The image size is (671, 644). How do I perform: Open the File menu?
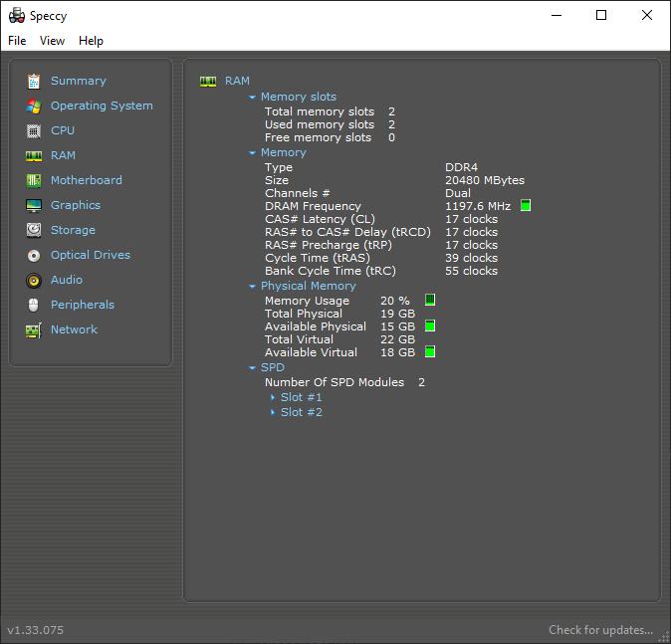click(17, 41)
